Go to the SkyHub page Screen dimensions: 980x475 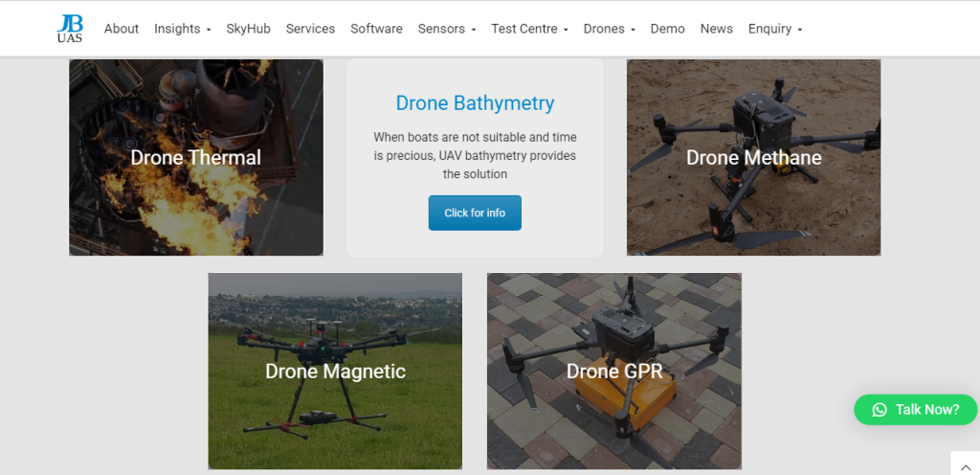point(248,29)
